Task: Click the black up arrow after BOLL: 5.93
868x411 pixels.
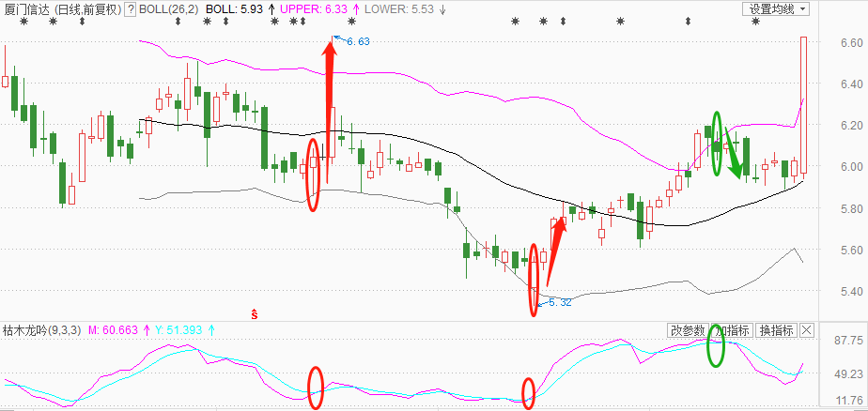Action: (271, 9)
